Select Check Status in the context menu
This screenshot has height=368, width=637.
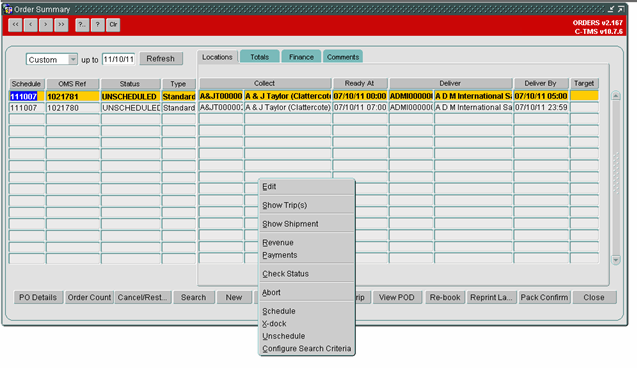click(x=307, y=274)
